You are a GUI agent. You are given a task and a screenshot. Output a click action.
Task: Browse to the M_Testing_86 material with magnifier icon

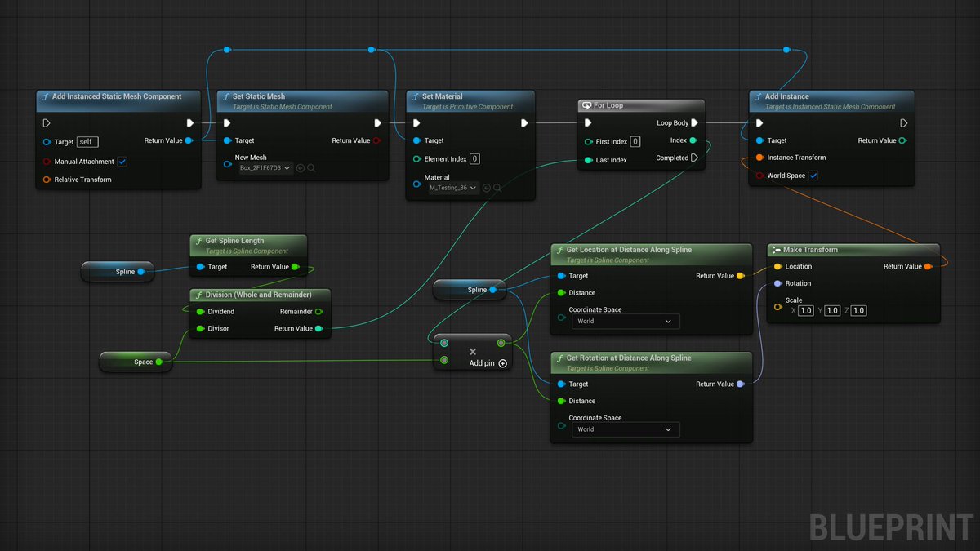pos(497,188)
